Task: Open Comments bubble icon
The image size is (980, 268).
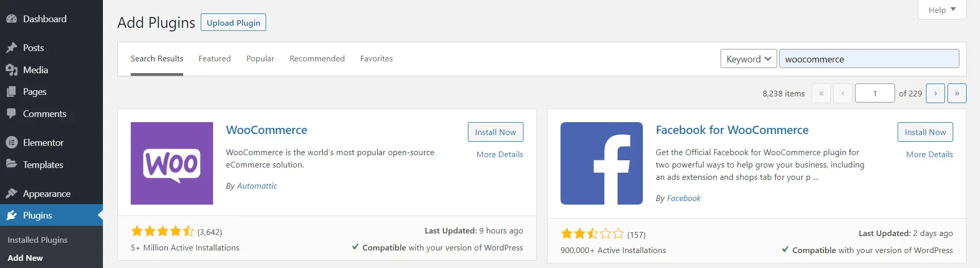Action: pyautogui.click(x=11, y=114)
